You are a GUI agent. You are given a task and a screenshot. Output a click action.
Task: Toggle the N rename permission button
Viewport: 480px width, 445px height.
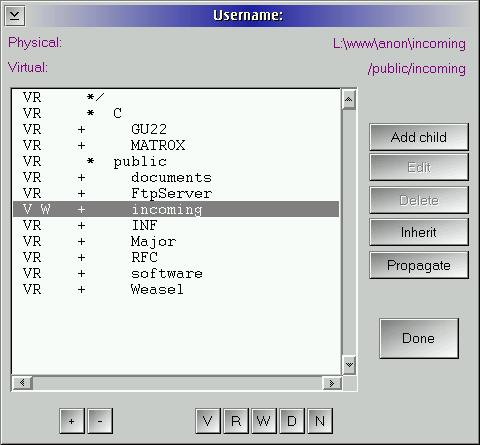tap(320, 421)
